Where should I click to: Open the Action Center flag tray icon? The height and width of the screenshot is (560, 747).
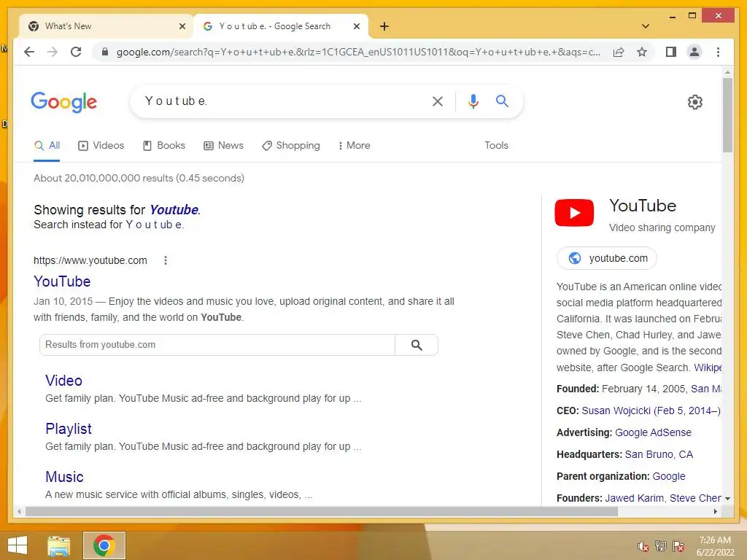(678, 546)
